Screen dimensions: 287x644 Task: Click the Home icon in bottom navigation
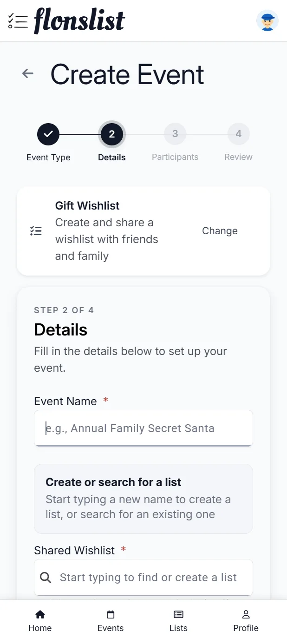coord(40,615)
